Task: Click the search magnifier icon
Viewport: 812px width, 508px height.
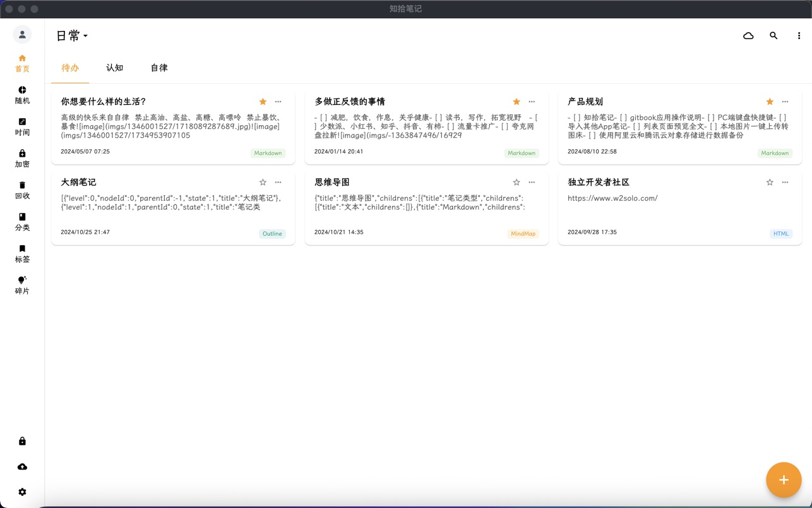Action: [773, 36]
